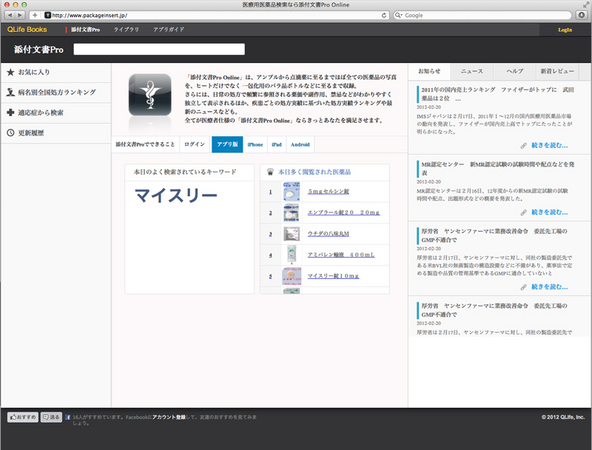
Task: Open the iPhone app link
Action: click(x=255, y=144)
